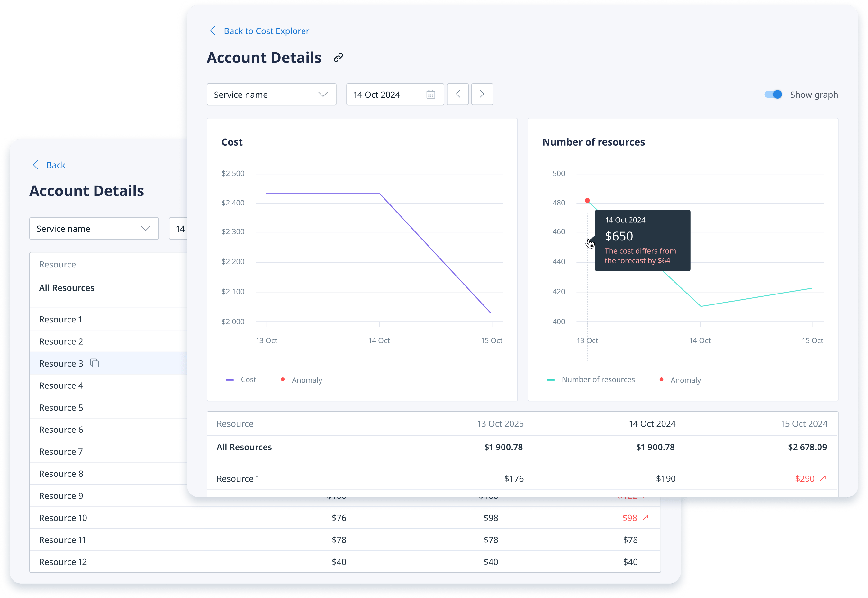This screenshot has width=868, height=598.
Task: Select the Resource 10 row
Action: pyautogui.click(x=345, y=517)
